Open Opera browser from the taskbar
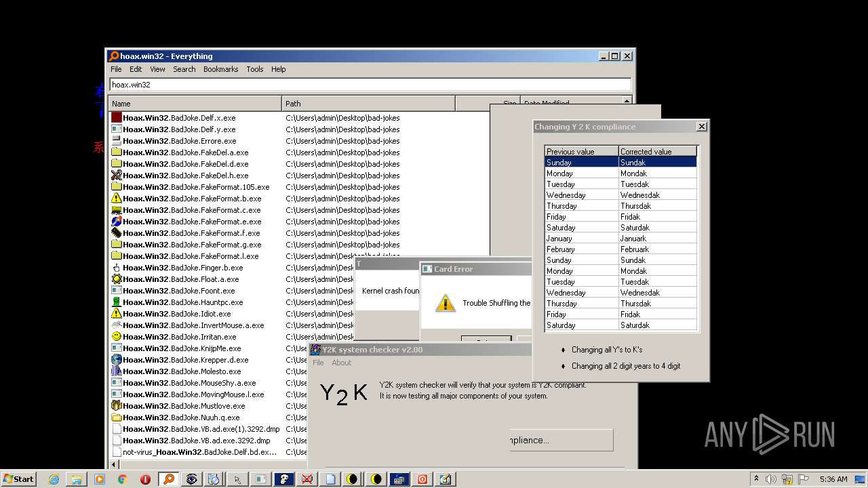Viewport: 868px width, 488px height. [145, 479]
